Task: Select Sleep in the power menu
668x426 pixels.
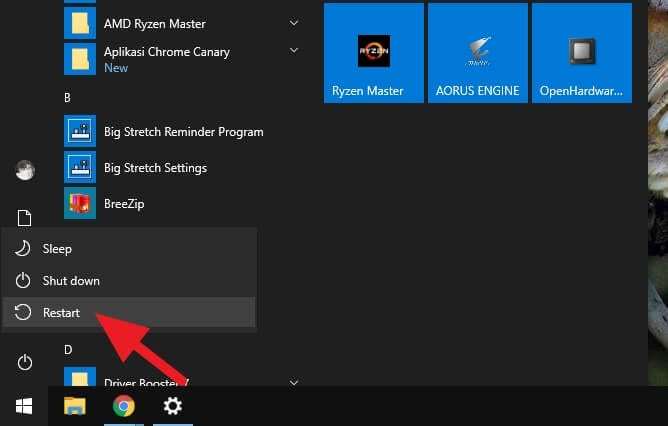Action: click(x=129, y=249)
